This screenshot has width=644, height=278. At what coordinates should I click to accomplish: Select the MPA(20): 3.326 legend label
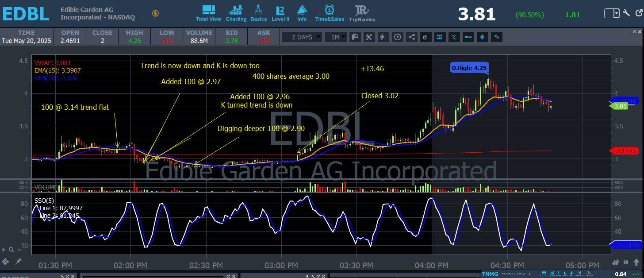click(x=55, y=78)
